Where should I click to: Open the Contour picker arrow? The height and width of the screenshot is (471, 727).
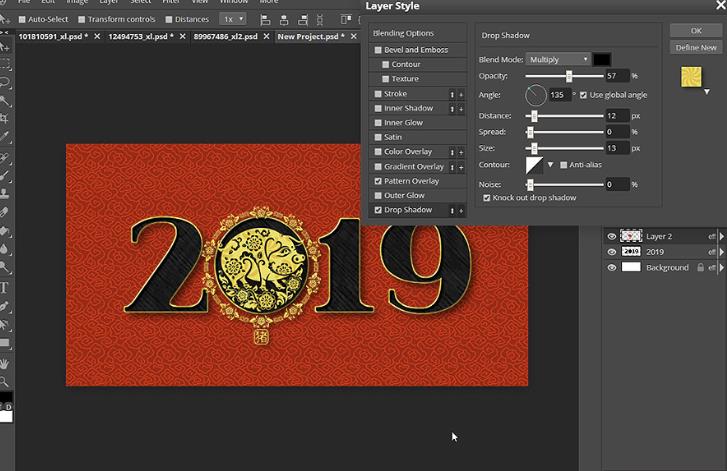550,165
